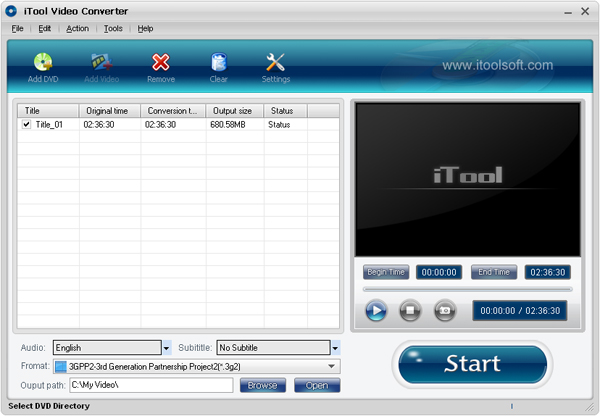Image resolution: width=600 pixels, height=416 pixels.
Task: Expand the Audio language dropdown arrow
Action: 166,348
